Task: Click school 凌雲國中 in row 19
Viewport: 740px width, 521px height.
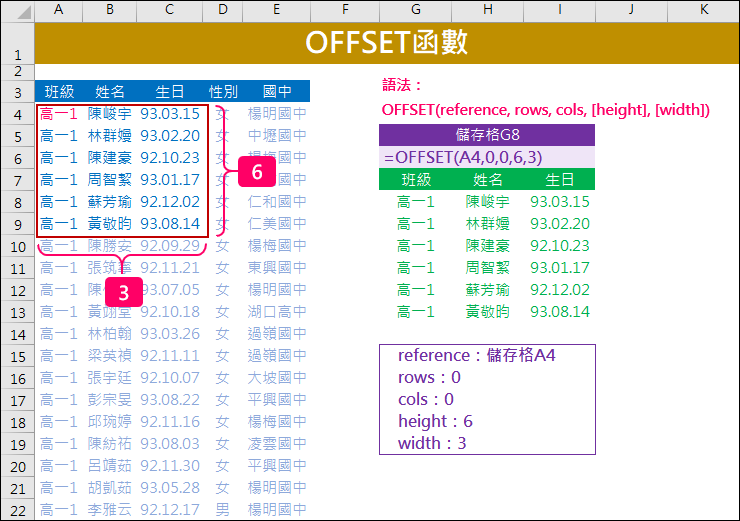Action: click(x=277, y=444)
